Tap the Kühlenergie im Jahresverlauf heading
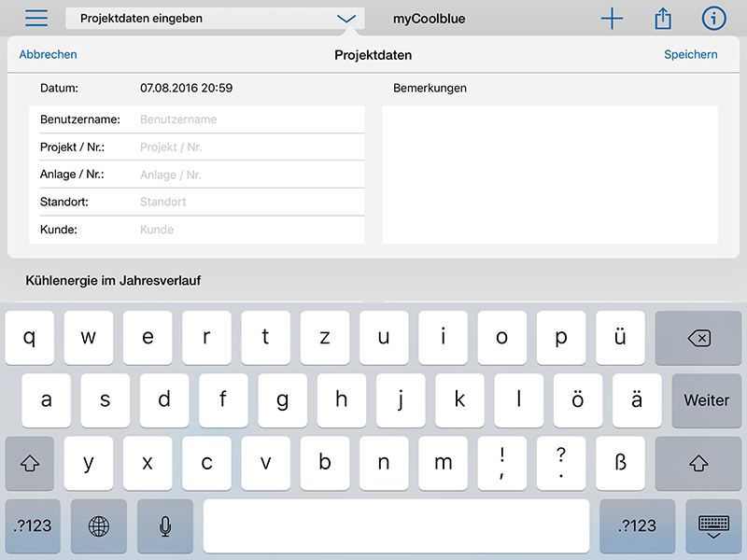 click(113, 281)
